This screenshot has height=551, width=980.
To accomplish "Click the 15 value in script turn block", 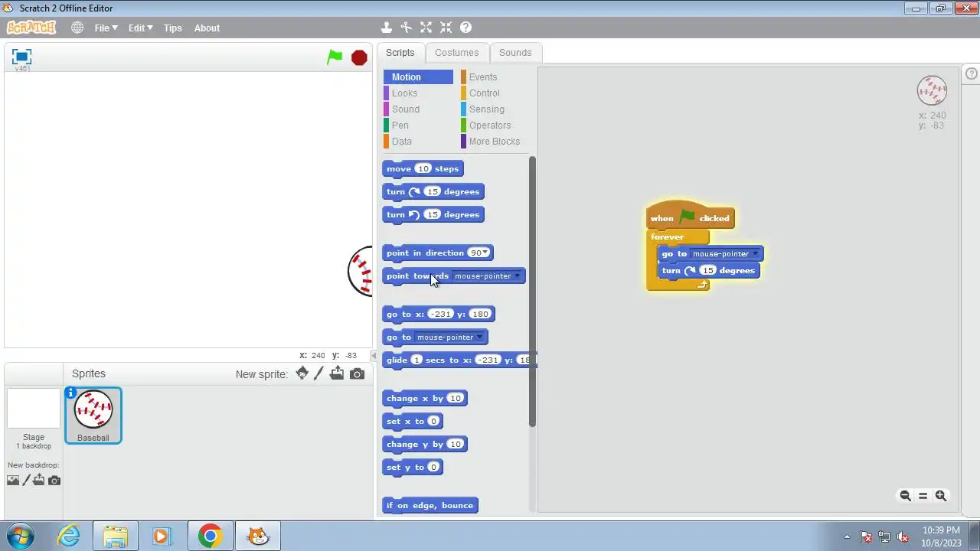I will click(708, 271).
